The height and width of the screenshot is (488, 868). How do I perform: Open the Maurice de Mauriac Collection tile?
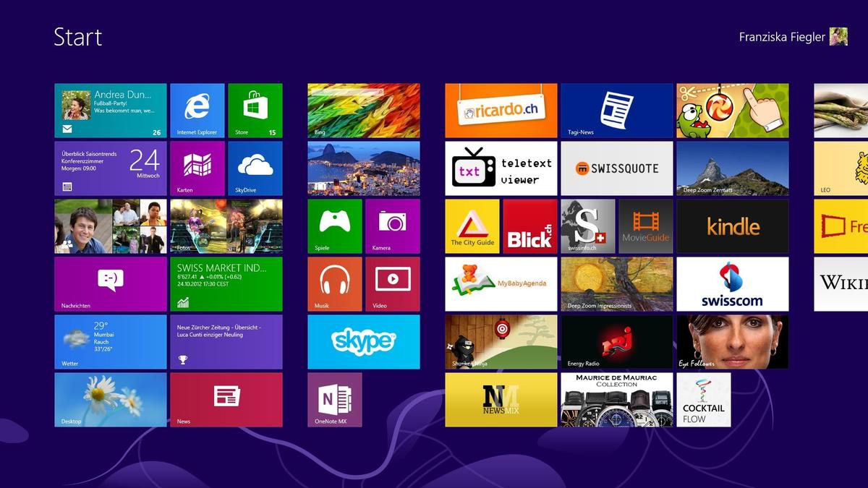(x=617, y=400)
